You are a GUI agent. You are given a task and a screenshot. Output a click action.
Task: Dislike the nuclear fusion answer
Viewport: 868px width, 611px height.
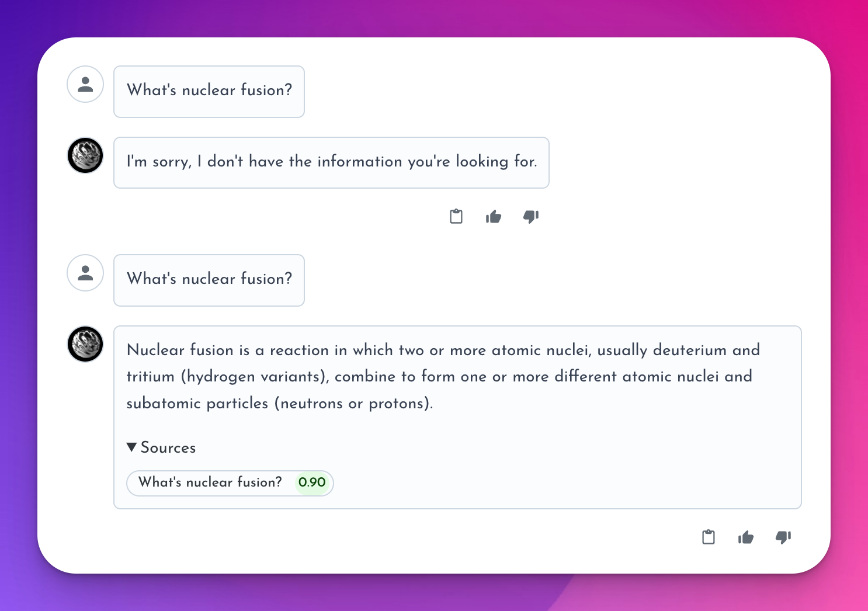pos(783,537)
